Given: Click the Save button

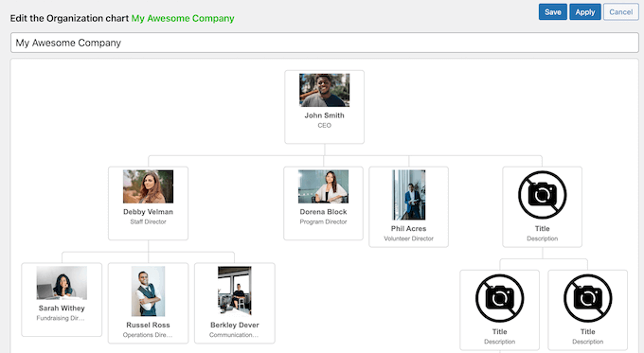Looking at the screenshot, I should [x=552, y=12].
